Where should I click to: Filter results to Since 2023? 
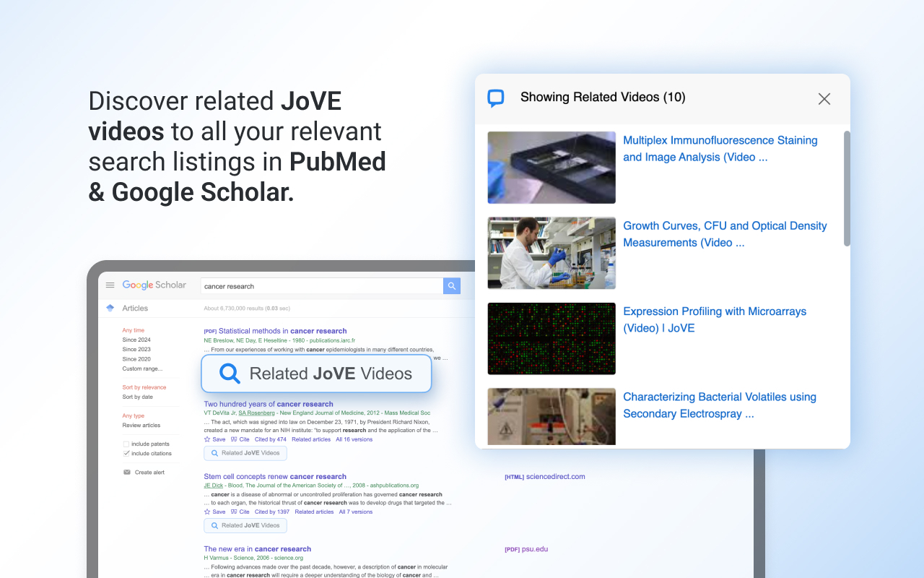(x=136, y=349)
